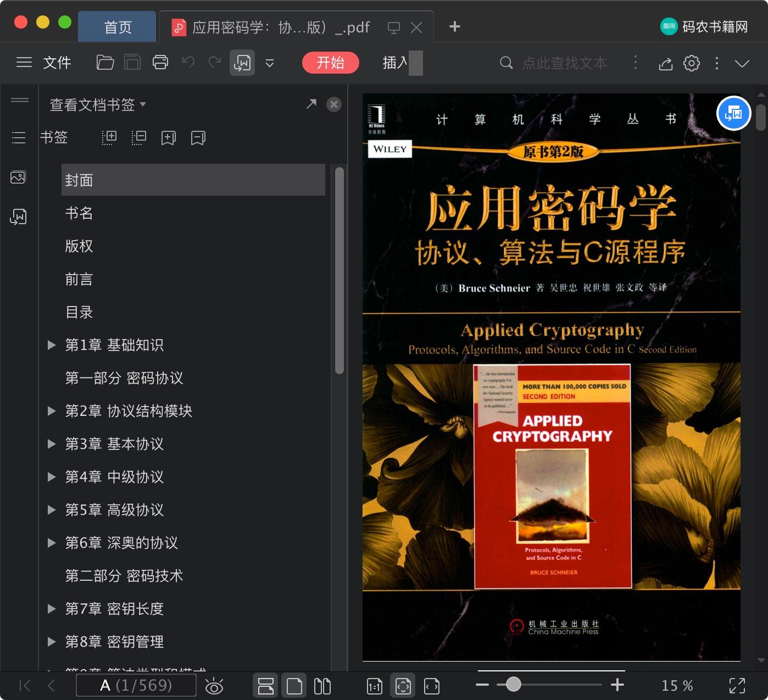Toggle single page view mode

coord(294,686)
